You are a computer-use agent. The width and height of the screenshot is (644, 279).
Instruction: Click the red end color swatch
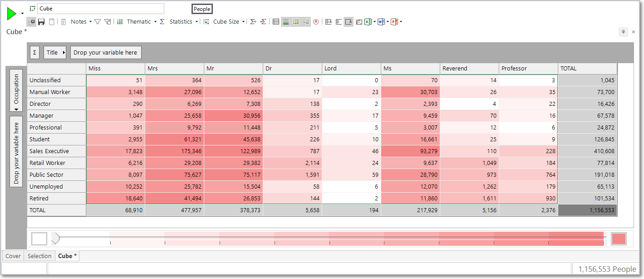619,239
